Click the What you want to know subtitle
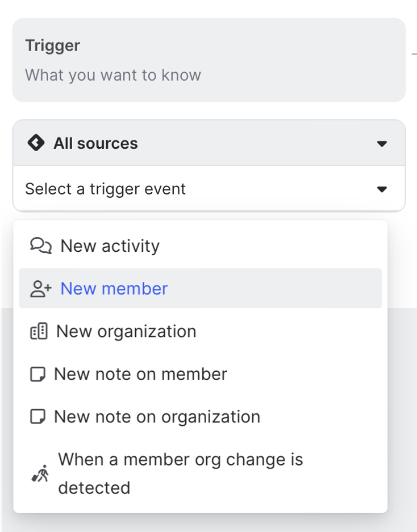Screen dimensions: 417x532 [113, 75]
